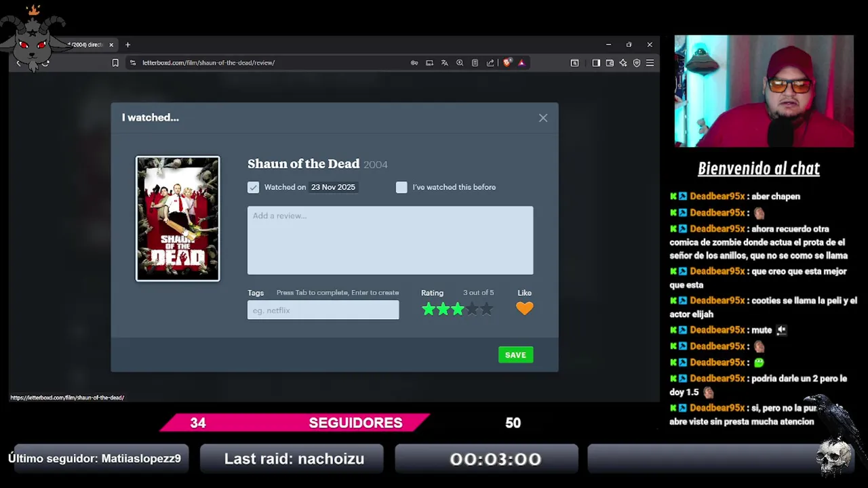Click the 'Rating' label text

pyautogui.click(x=432, y=293)
